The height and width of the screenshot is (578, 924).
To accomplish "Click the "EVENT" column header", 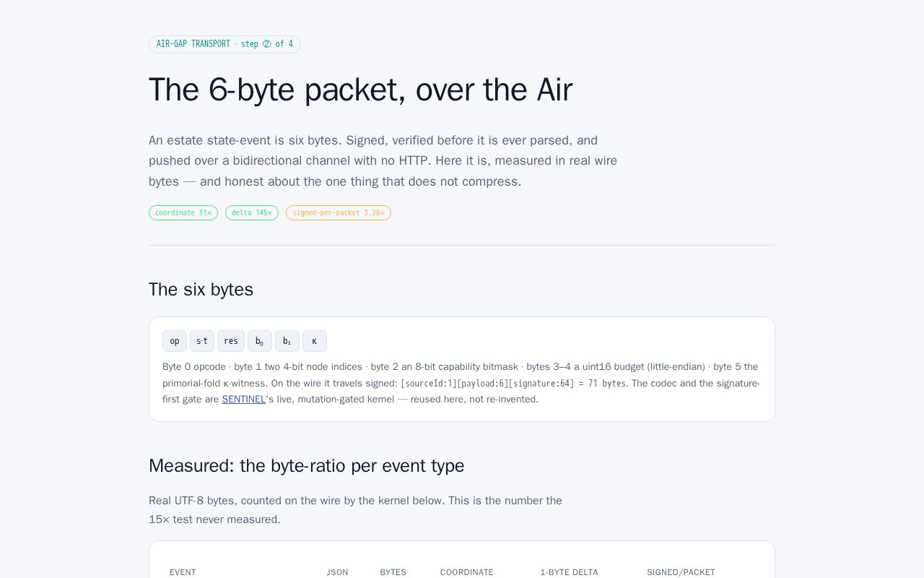I will 183,572.
